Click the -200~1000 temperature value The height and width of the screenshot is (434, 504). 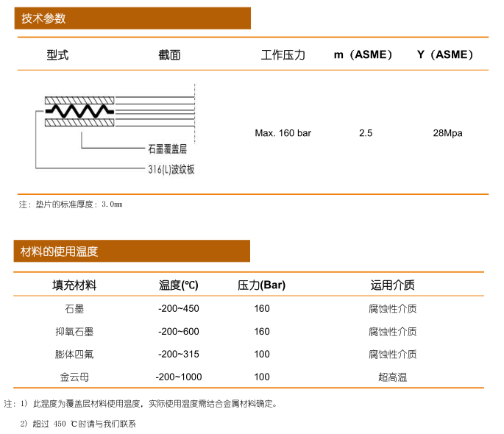point(179,377)
